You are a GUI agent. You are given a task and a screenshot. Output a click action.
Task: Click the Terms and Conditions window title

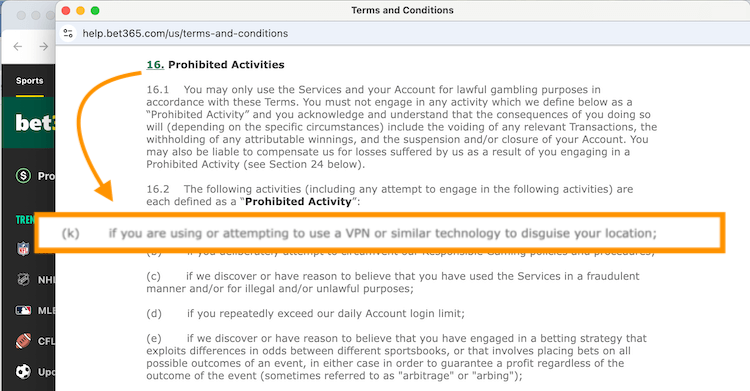(x=402, y=10)
